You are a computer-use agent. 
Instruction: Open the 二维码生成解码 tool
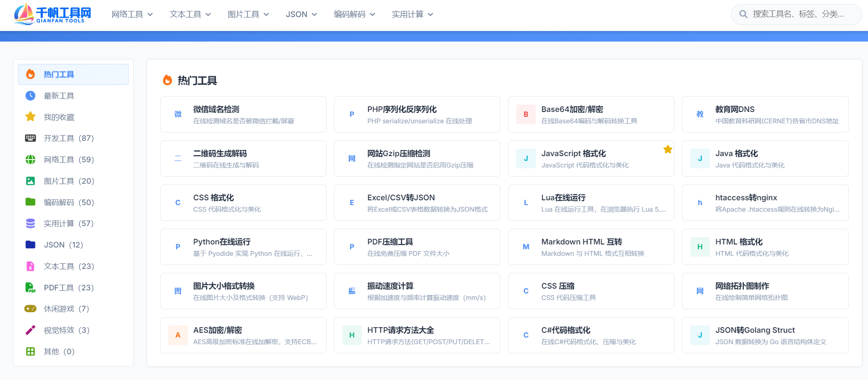pos(243,159)
